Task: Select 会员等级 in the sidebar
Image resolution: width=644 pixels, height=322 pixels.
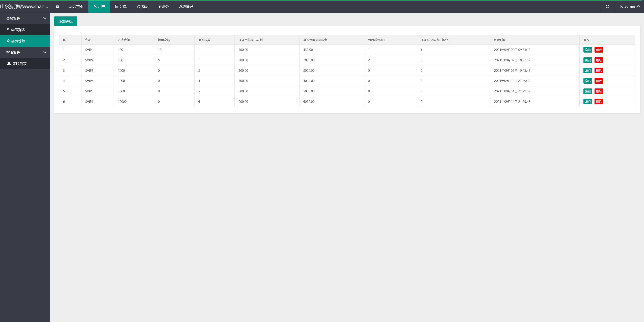Action: (18, 41)
